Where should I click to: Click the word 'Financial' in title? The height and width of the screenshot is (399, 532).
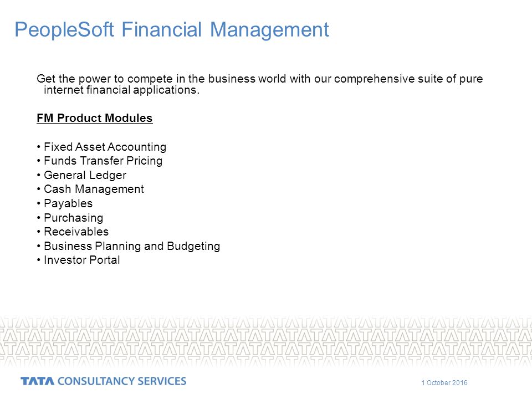(x=161, y=29)
